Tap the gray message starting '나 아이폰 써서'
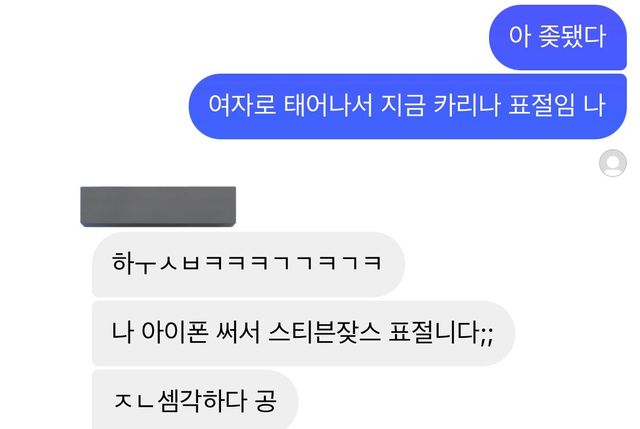The height and width of the screenshot is (429, 640). click(303, 333)
